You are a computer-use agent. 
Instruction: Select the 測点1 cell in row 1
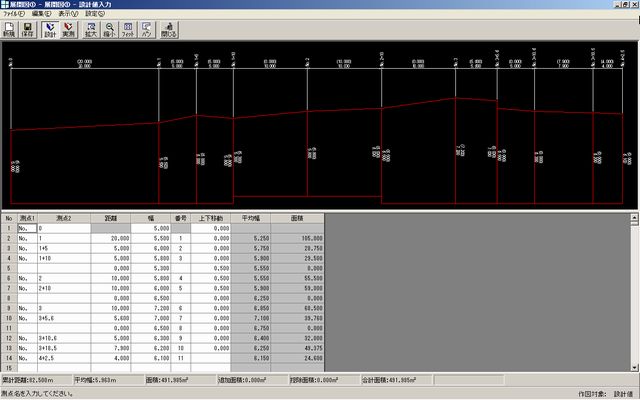27,229
